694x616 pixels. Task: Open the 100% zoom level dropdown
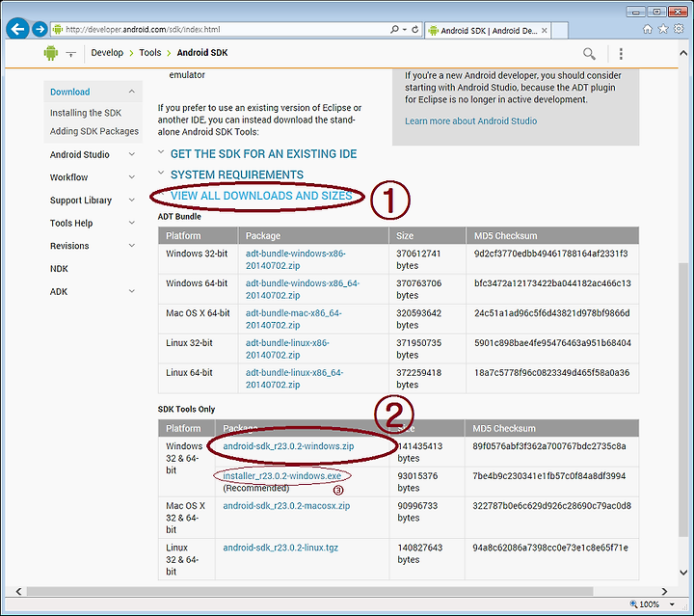click(672, 604)
